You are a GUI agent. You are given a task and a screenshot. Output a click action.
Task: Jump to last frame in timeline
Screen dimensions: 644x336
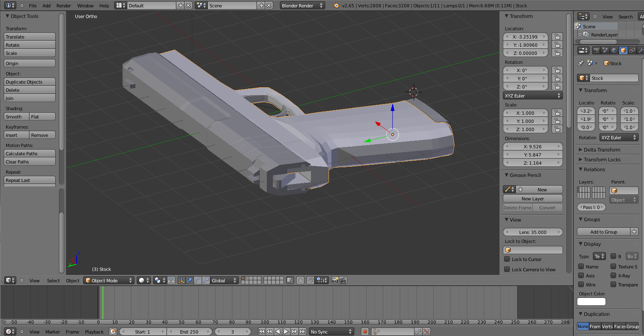click(302, 331)
